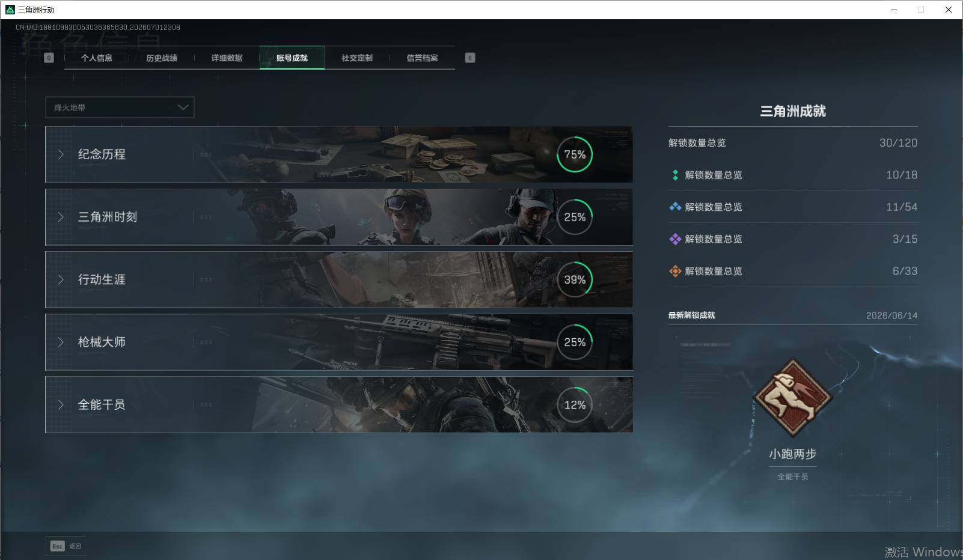963x560 pixels.
Task: Click the E key next-tab icon
Action: pyautogui.click(x=470, y=58)
